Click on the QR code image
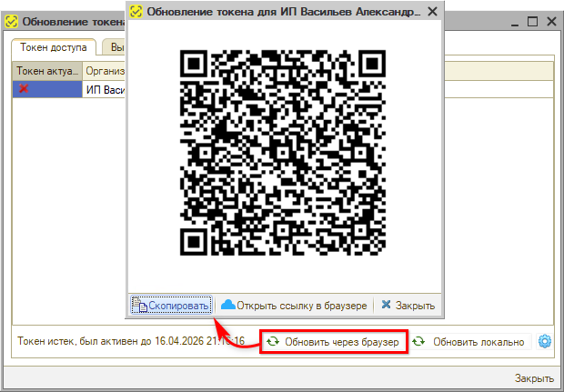Screen dimensions: 564x392 tap(285, 153)
